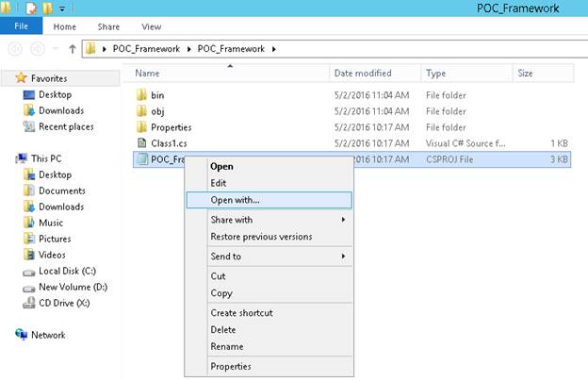
Task: Click the Network icon in sidebar
Action: tap(22, 335)
